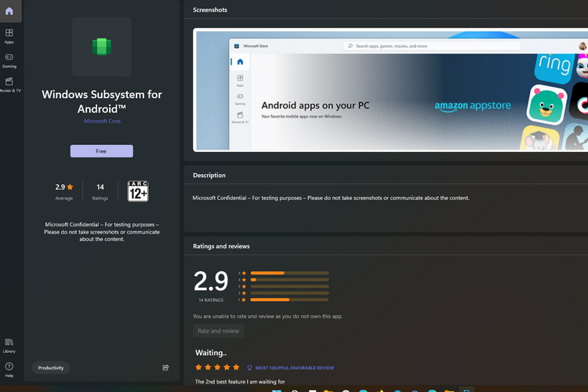Screen dimensions: 588x392
Task: Click the IARC 12+ age rating badge
Action: pyautogui.click(x=138, y=191)
